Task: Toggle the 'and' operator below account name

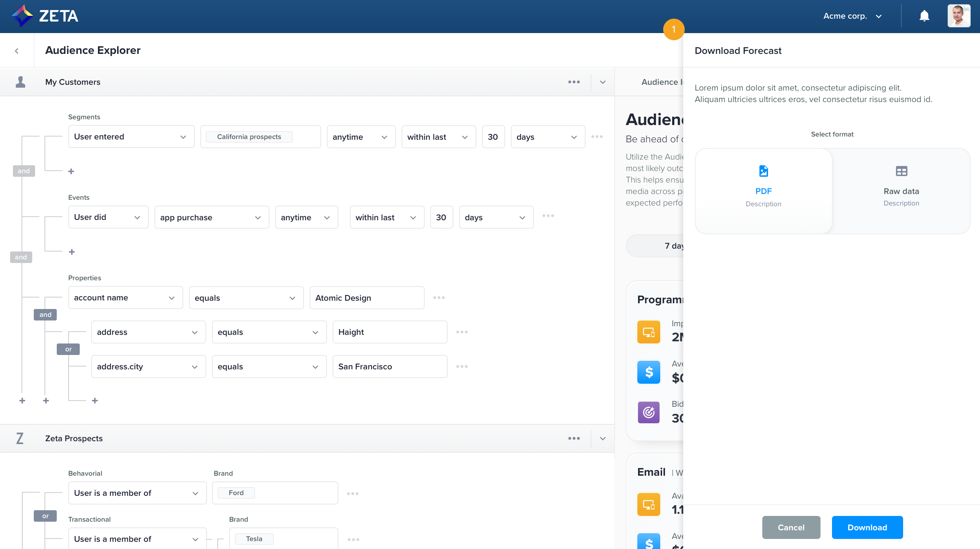Action: pyautogui.click(x=45, y=314)
